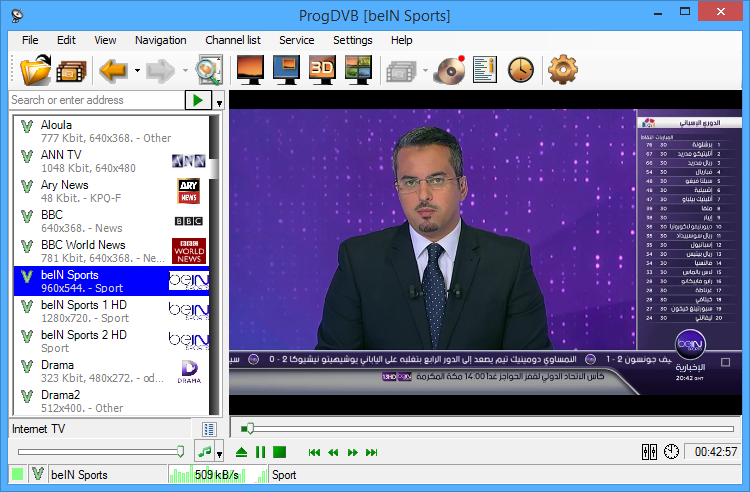Select the ANN TV channel
The width and height of the screenshot is (750, 492).
[111, 161]
